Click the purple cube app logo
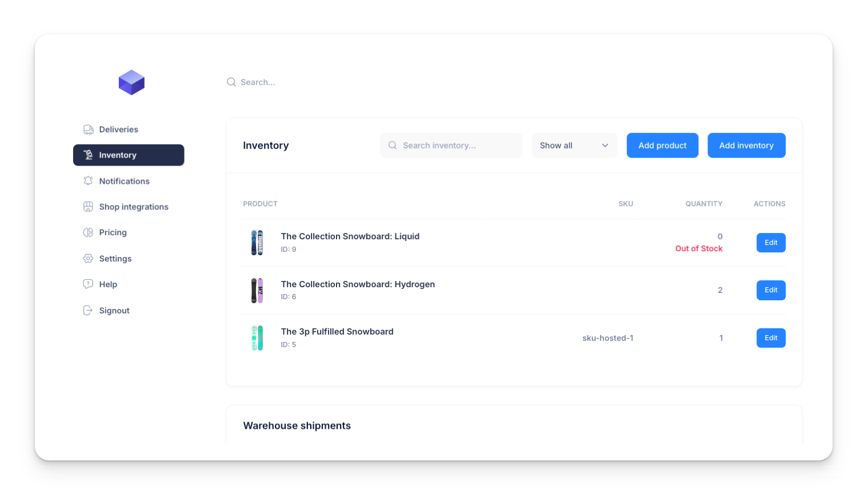This screenshot has height=495, width=868. (x=131, y=83)
